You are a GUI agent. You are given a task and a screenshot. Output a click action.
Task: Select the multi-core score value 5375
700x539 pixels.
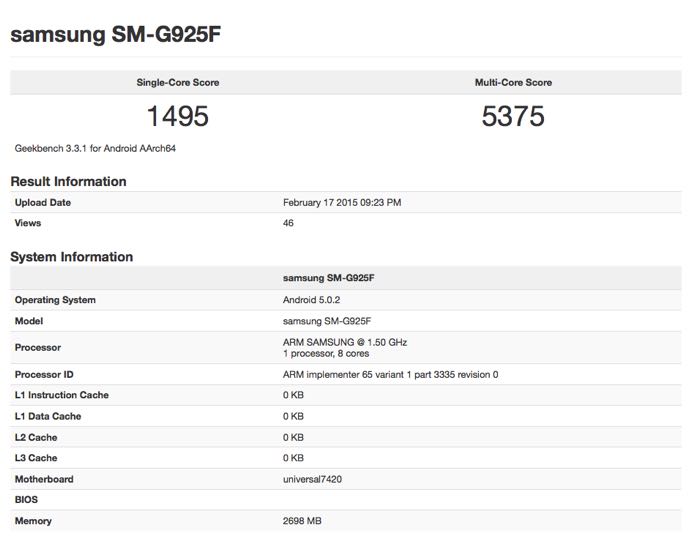[512, 117]
